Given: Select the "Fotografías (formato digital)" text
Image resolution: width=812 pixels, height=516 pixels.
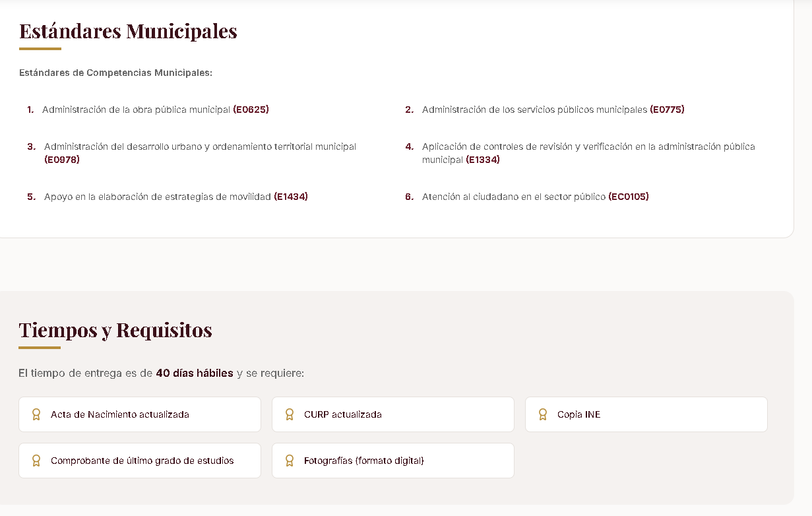Looking at the screenshot, I should (364, 461).
